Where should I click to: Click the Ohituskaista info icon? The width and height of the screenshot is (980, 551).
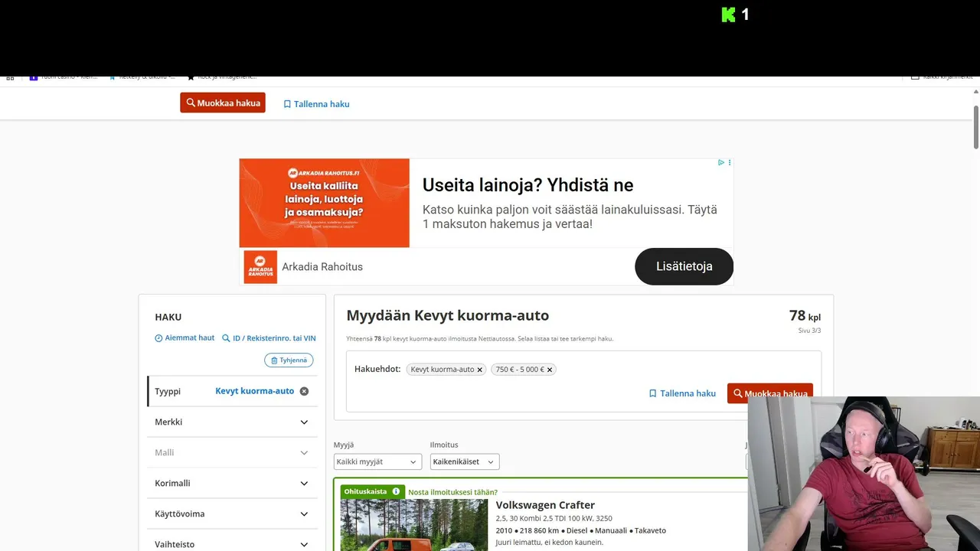pos(396,491)
